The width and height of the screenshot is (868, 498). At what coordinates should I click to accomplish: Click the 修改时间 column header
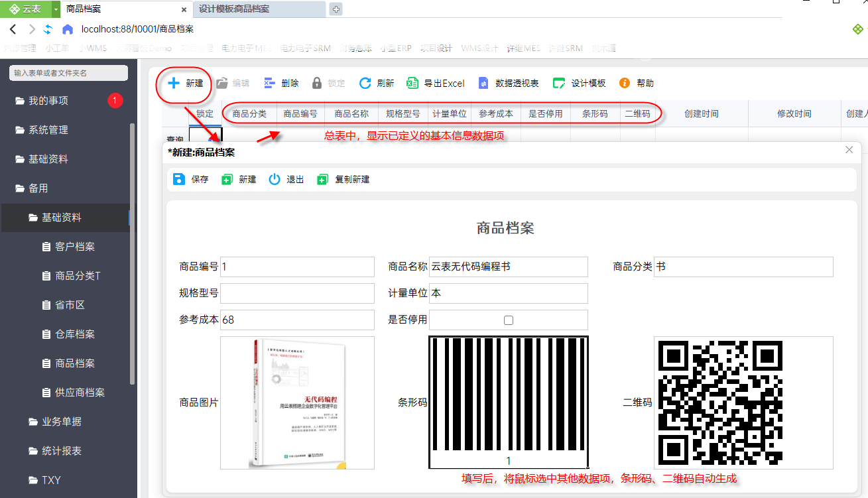tap(794, 113)
